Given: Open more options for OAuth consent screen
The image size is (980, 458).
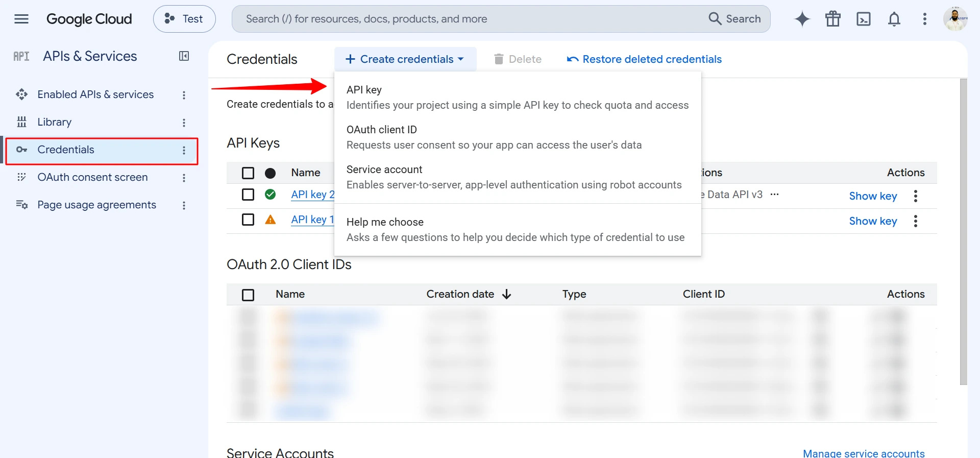Looking at the screenshot, I should 184,178.
